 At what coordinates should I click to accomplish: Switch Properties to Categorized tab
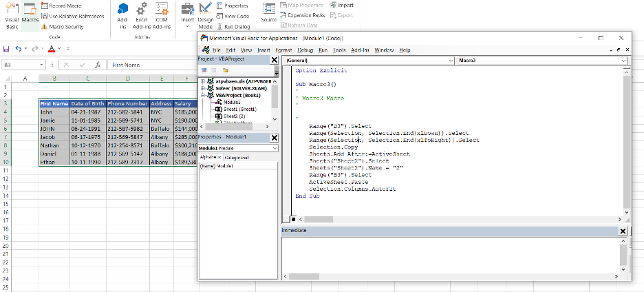237,157
